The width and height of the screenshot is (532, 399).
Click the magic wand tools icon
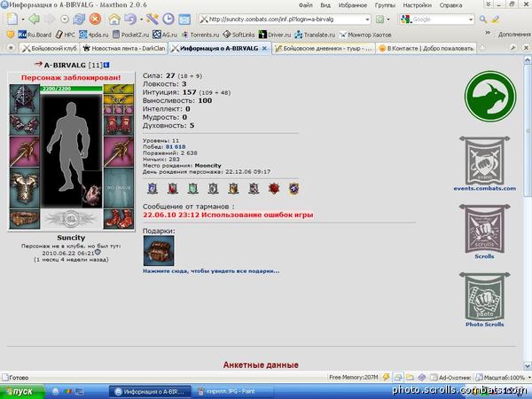click(153, 19)
